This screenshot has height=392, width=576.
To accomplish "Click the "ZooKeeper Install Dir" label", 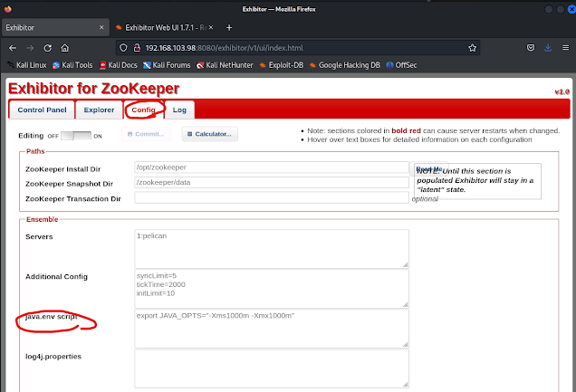I will tap(62, 169).
